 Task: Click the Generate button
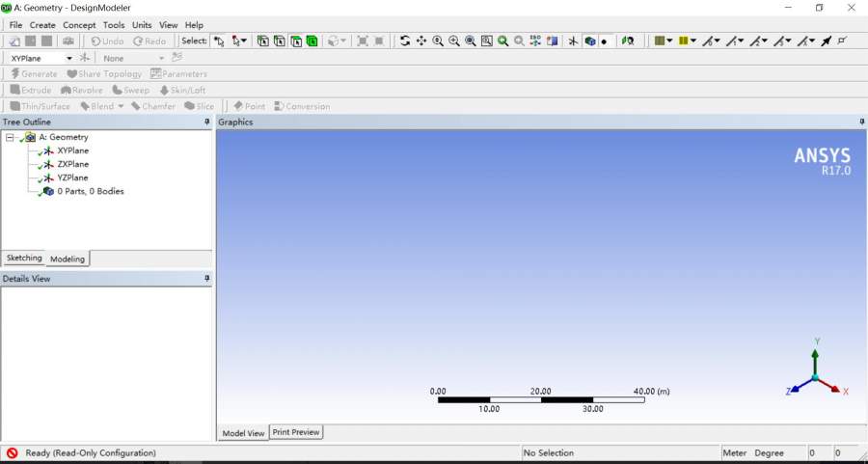click(x=34, y=73)
